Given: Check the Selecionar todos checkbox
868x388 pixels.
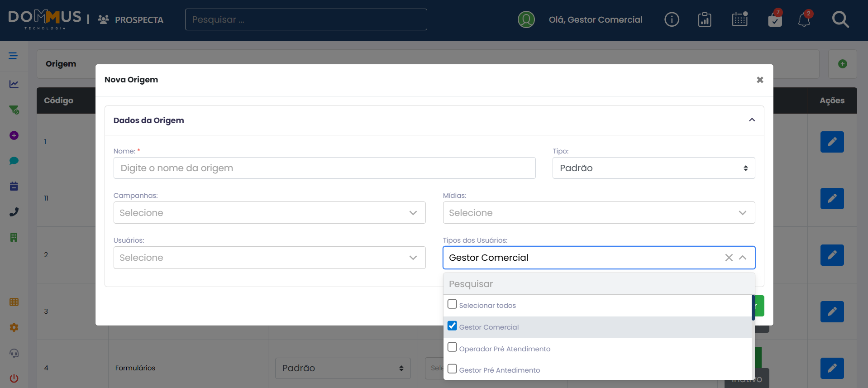Looking at the screenshot, I should coord(452,304).
